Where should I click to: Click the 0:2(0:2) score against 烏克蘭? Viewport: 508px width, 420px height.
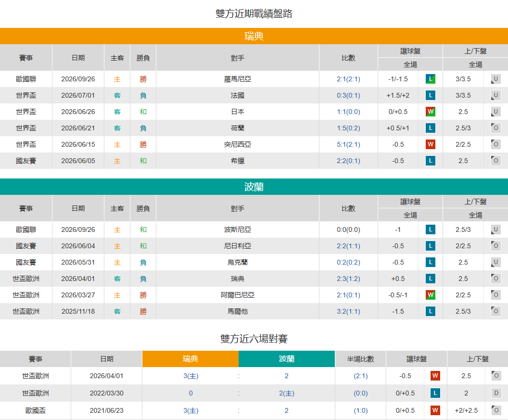point(348,262)
